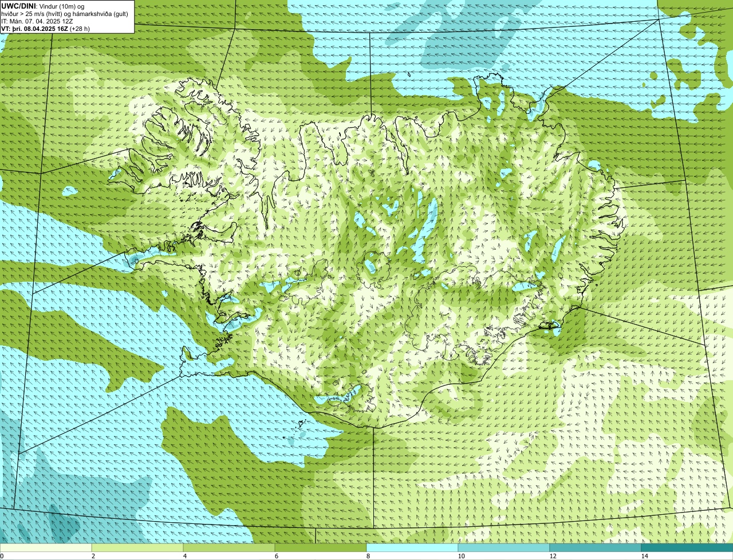Click the "VT: þri. 08.04.2025 16Z (+28 h)" line

click(x=45, y=28)
